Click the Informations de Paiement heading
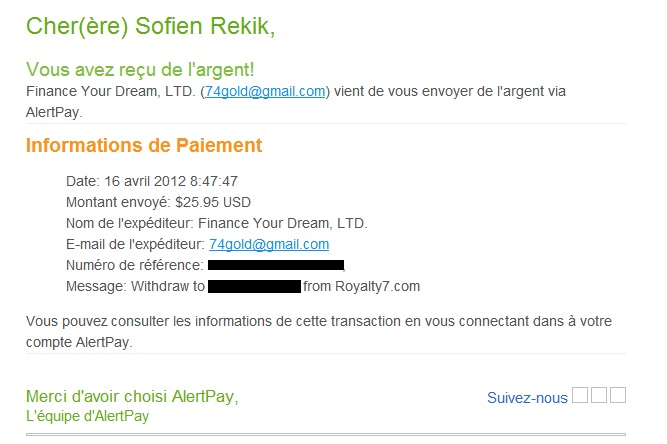 pyautogui.click(x=144, y=145)
